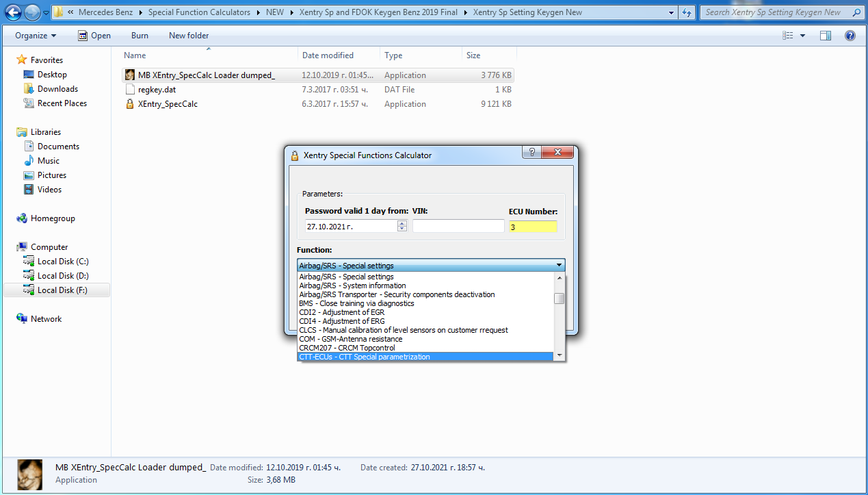Select the regkey.dat file name
Screen dimensions: 868x495
point(157,90)
